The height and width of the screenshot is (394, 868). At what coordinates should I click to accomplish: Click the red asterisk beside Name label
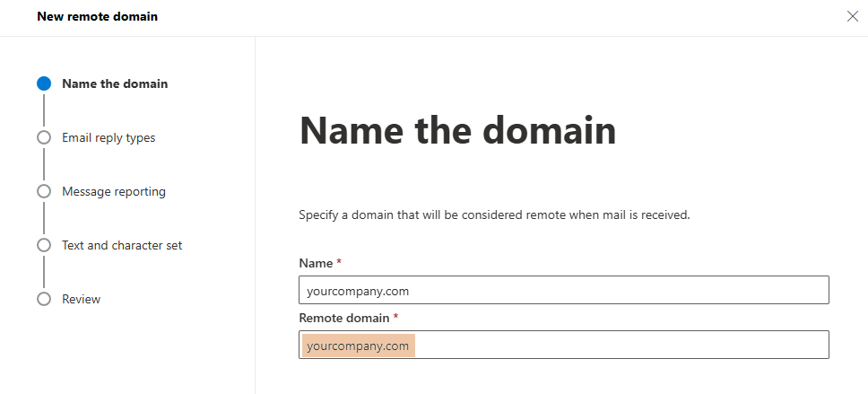click(339, 263)
